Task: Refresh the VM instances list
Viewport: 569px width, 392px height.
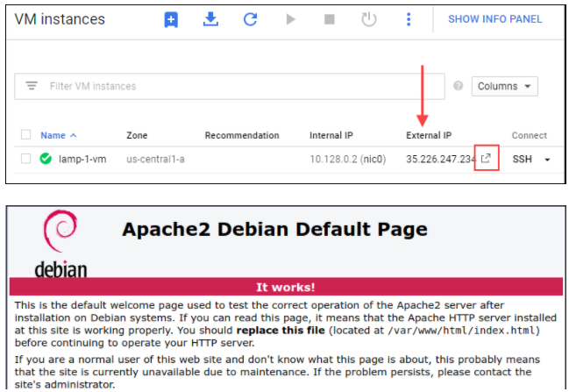Action: pyautogui.click(x=251, y=19)
